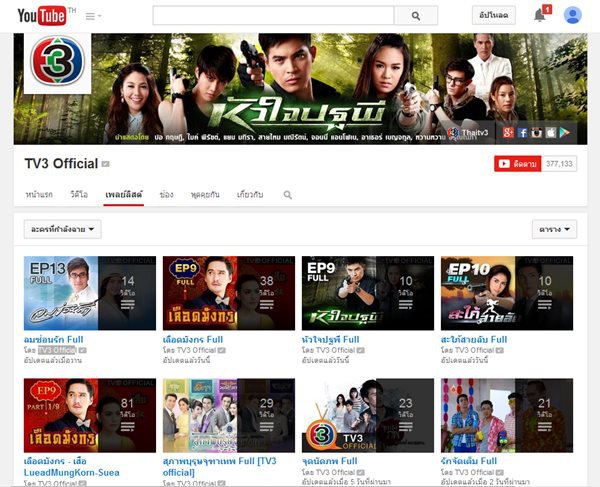Viewport: 600px width, 487px height.
Task: Open the หัวใจปฐพี EP9 playlist thumbnail
Action: (x=368, y=293)
